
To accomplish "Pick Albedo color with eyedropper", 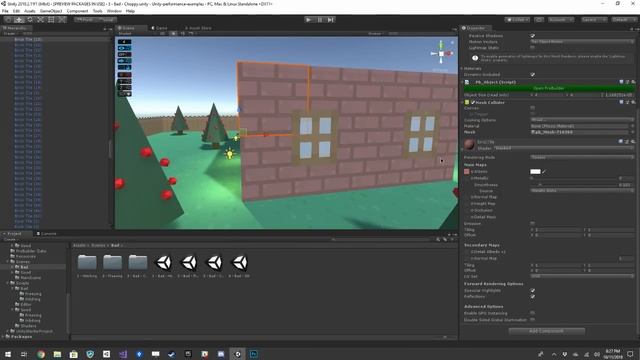I will point(544,172).
